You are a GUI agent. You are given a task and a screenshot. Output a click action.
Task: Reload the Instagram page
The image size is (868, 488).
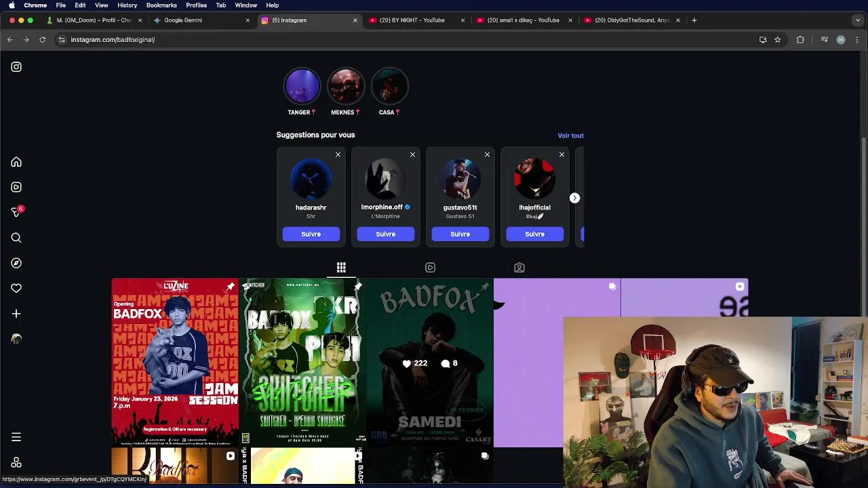42,40
